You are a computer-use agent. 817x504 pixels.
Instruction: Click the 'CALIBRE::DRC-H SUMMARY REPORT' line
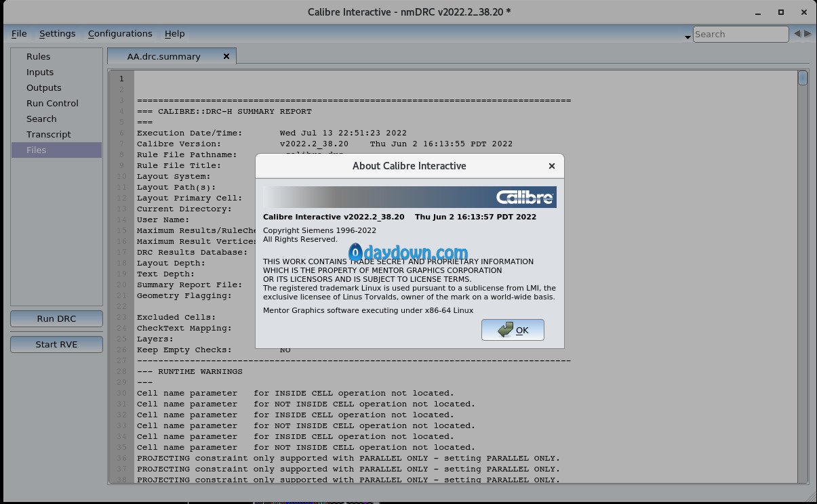(224, 111)
